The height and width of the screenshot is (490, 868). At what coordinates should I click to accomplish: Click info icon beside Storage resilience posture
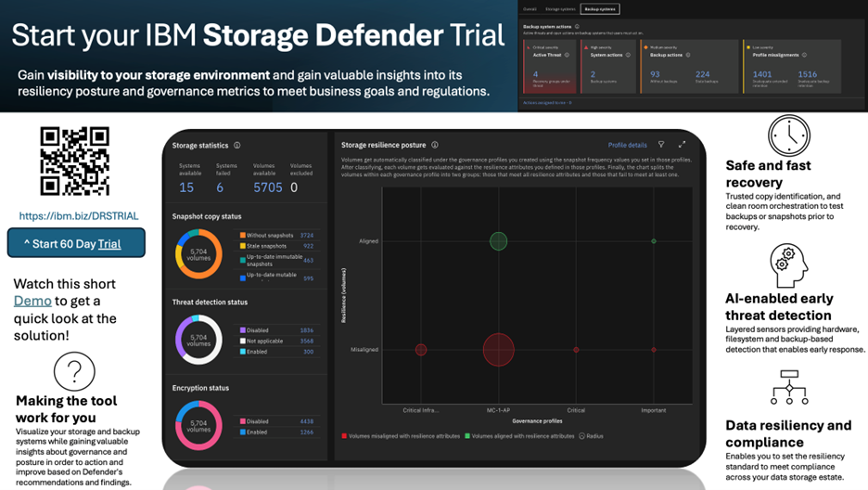click(435, 145)
